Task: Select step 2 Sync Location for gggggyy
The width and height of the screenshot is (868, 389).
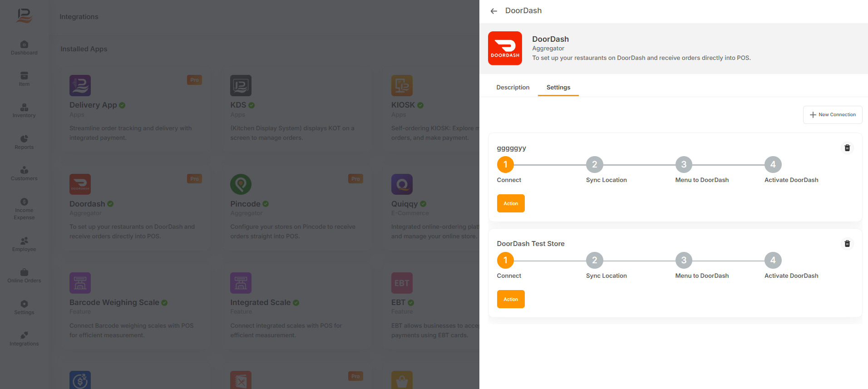Action: click(x=594, y=165)
